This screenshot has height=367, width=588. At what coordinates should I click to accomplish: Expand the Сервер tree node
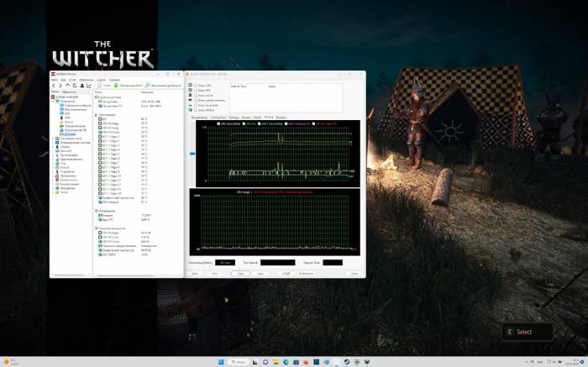pyautogui.click(x=53, y=147)
